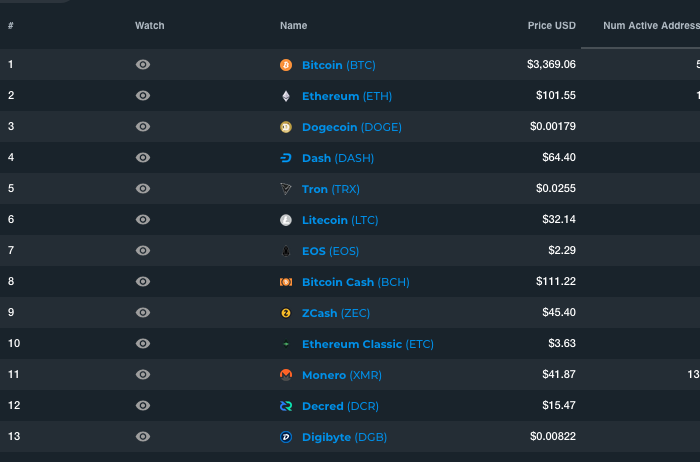This screenshot has height=462, width=700.
Task: Click the Dogecoin coin logo
Action: click(286, 127)
